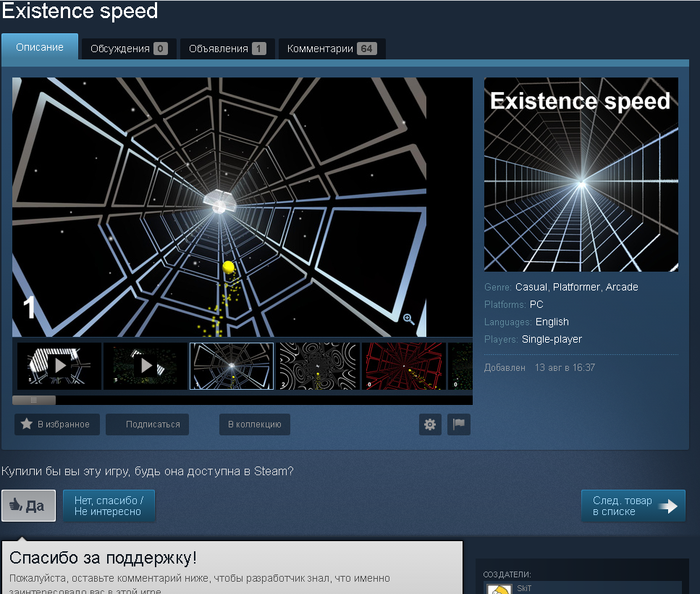700x594 pixels.
Task: Vote Да with thumbs up
Action: [28, 506]
